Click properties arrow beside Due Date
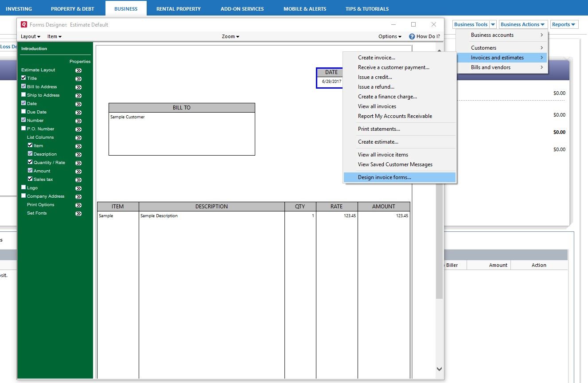The image size is (588, 383). [x=78, y=113]
